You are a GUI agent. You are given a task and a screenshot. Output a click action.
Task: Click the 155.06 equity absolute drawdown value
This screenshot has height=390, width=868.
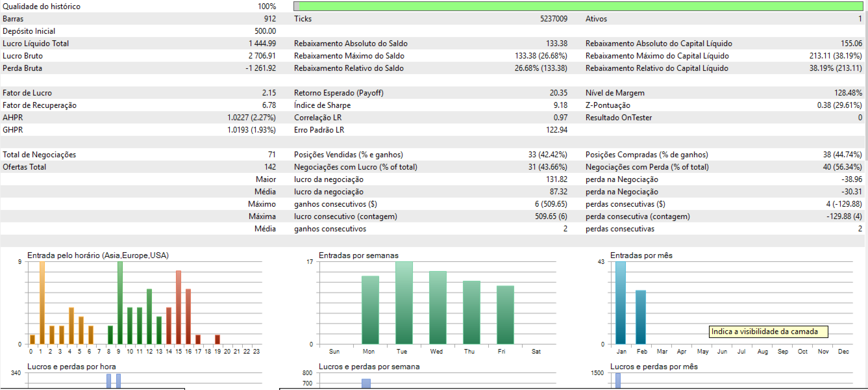coord(850,44)
